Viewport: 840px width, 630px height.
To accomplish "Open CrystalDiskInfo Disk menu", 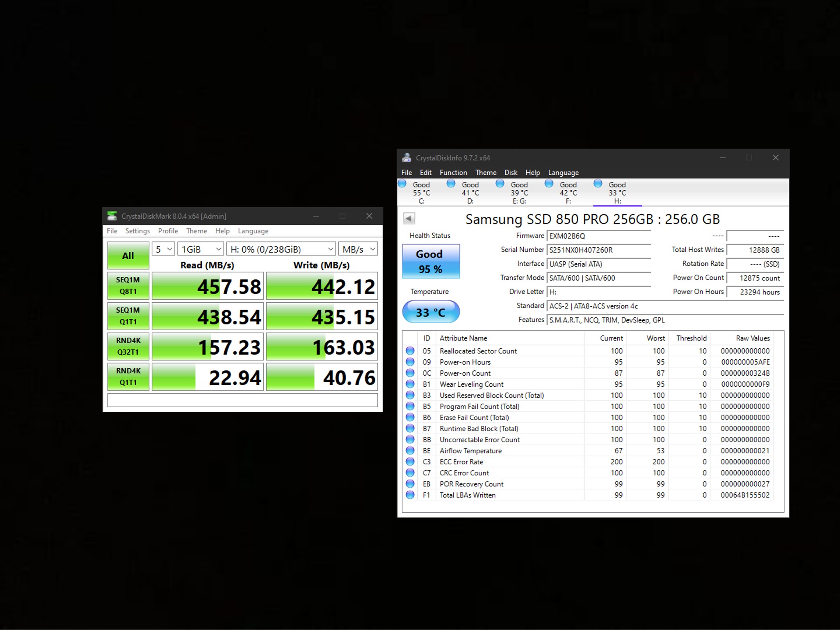I will pyautogui.click(x=511, y=173).
